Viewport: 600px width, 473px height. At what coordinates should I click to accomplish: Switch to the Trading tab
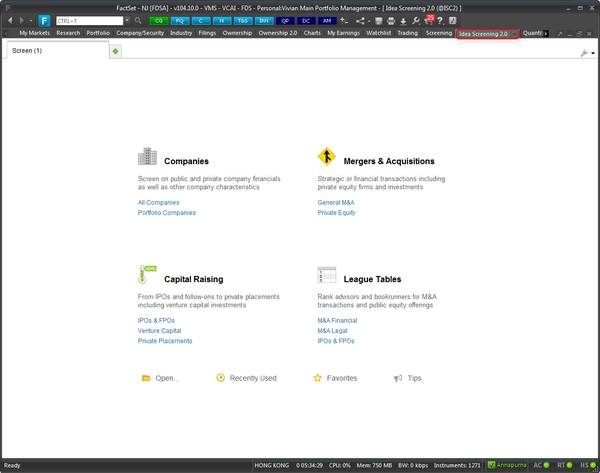408,33
